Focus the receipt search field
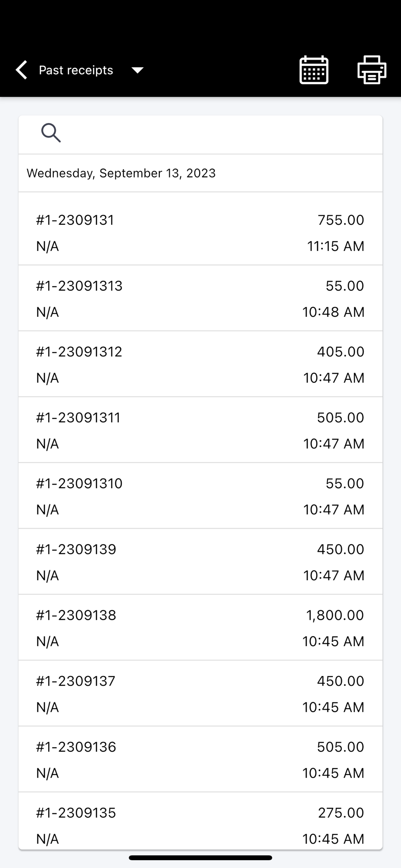The width and height of the screenshot is (401, 868). (x=200, y=135)
